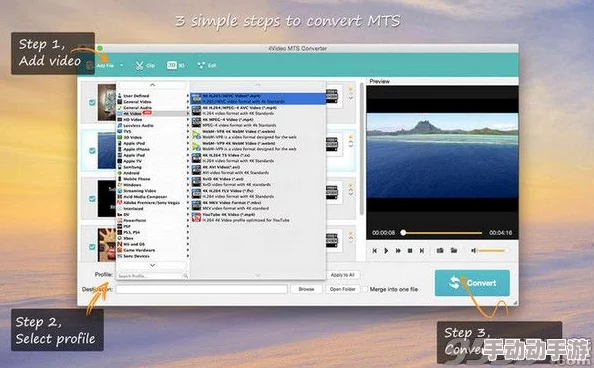Choose 4K H.265/HEVC Video (*.mp4) format
594x368 pixels.
pos(258,99)
